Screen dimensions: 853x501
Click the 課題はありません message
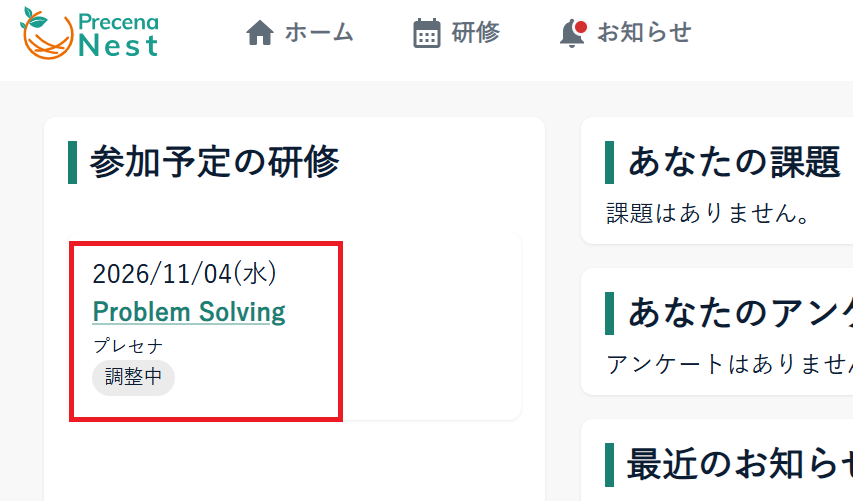(708, 213)
